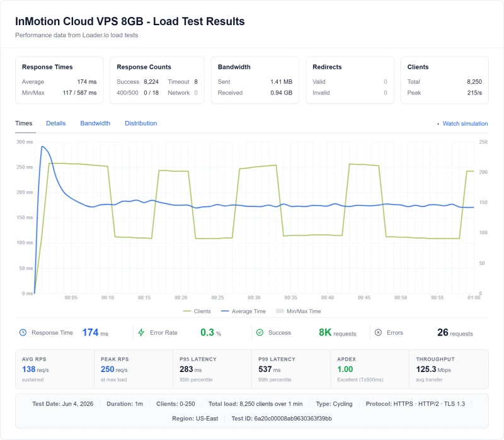Click the Test ID 6a20c00008ab9630363f39bb
The image size is (504, 440).
pyautogui.click(x=282, y=419)
